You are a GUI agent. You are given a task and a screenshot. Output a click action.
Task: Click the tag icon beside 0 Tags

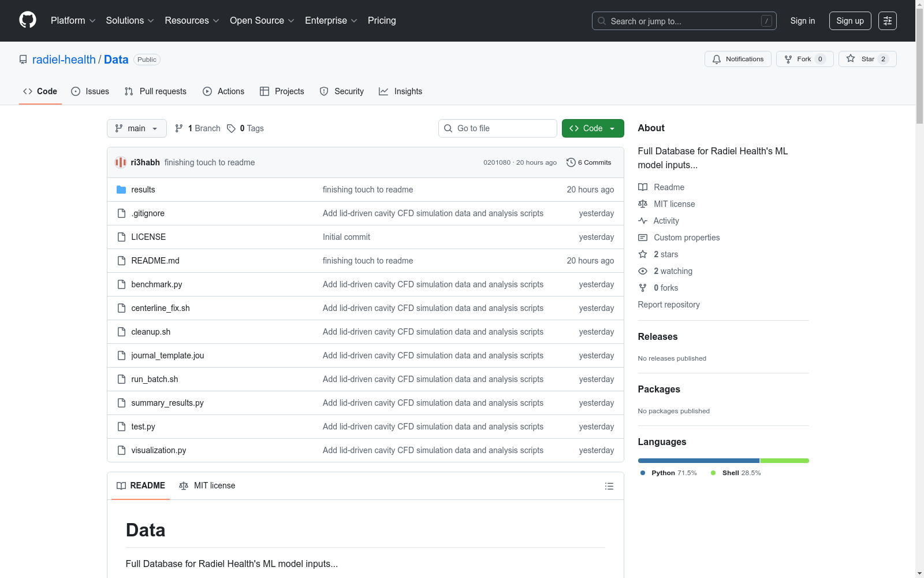(x=231, y=128)
